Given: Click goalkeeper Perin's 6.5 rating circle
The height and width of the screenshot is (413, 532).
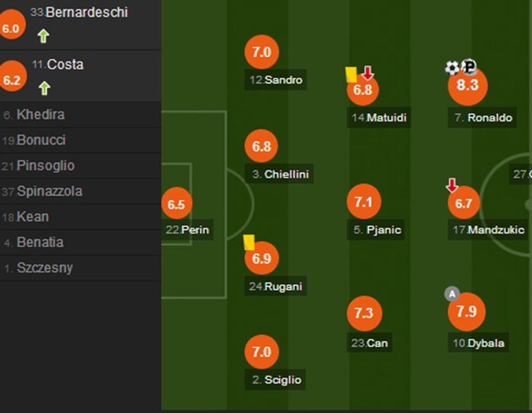Looking at the screenshot, I should coord(178,206).
